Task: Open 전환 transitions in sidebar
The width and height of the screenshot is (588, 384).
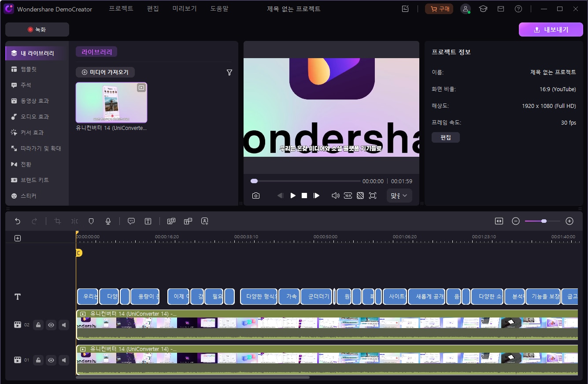Action: pos(37,164)
